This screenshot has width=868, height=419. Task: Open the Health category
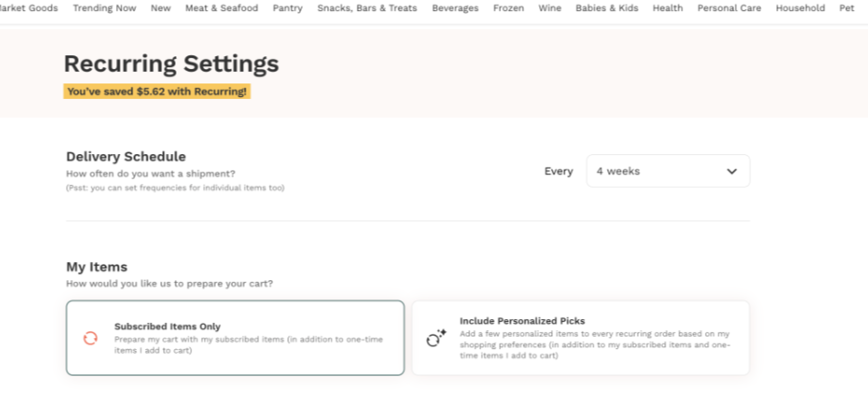pos(667,8)
